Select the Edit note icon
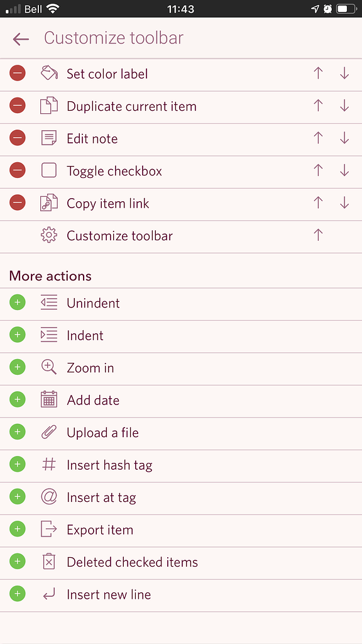This screenshot has width=362, height=644. pos(49,138)
